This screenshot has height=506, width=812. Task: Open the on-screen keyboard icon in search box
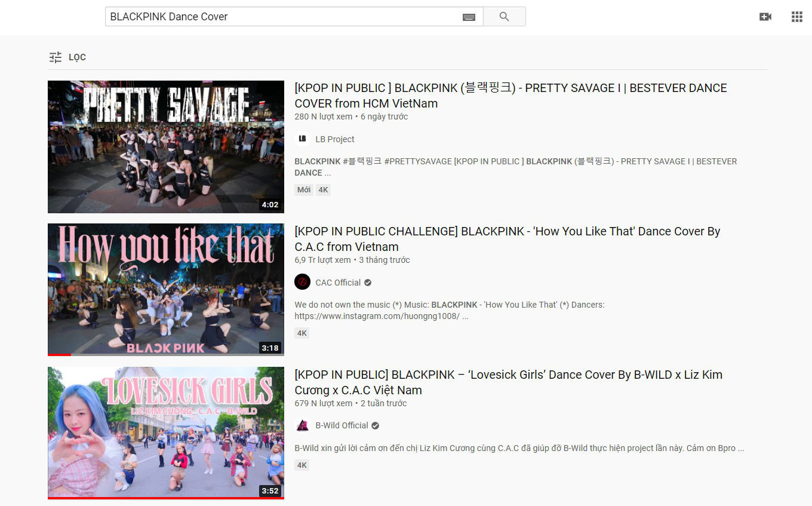point(469,17)
